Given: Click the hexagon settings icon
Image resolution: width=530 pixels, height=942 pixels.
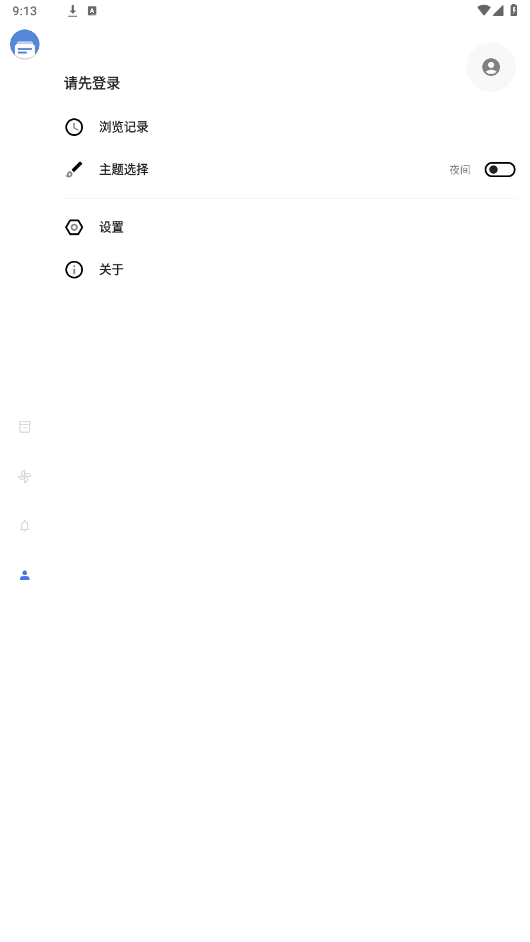Looking at the screenshot, I should coord(74,228).
